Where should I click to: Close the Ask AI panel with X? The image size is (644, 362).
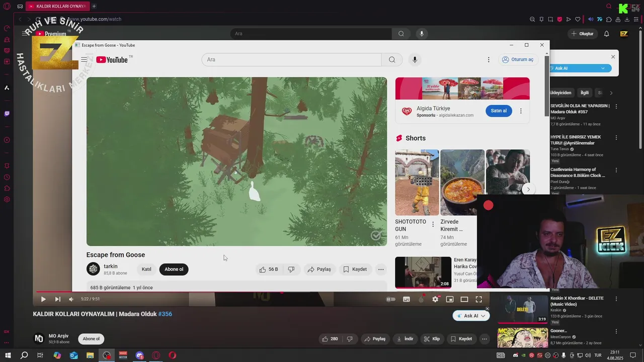(x=613, y=57)
